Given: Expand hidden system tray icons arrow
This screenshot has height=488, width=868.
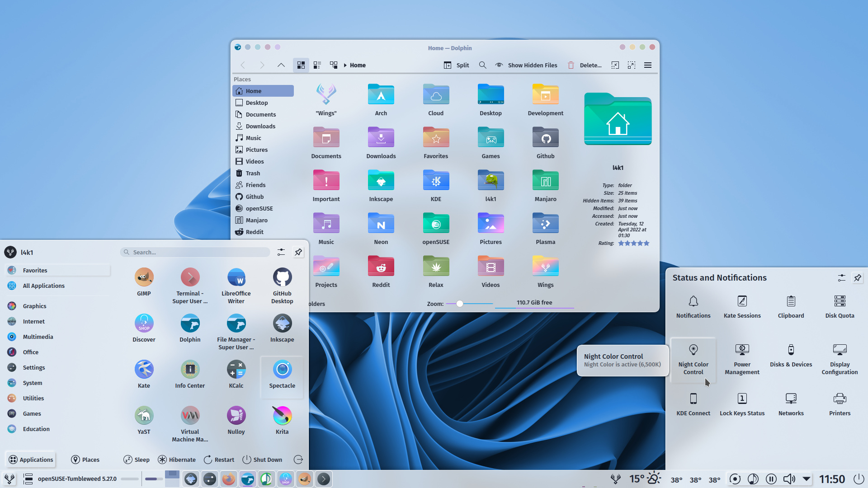Looking at the screenshot, I should [807, 479].
